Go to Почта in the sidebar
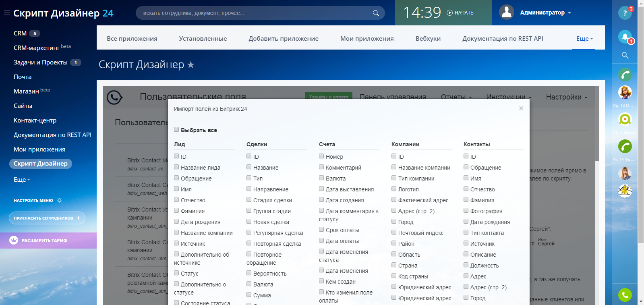This screenshot has width=644, height=305. tap(23, 77)
